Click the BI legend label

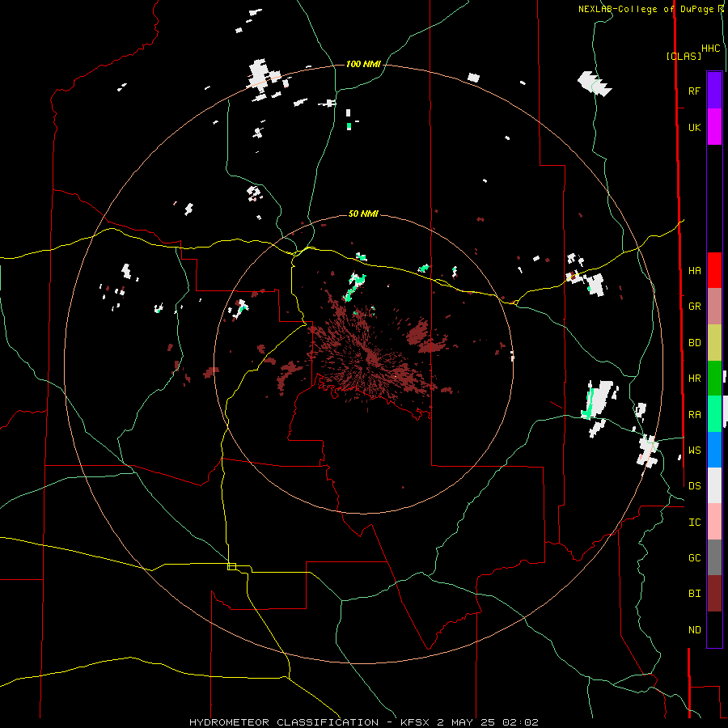(x=694, y=594)
